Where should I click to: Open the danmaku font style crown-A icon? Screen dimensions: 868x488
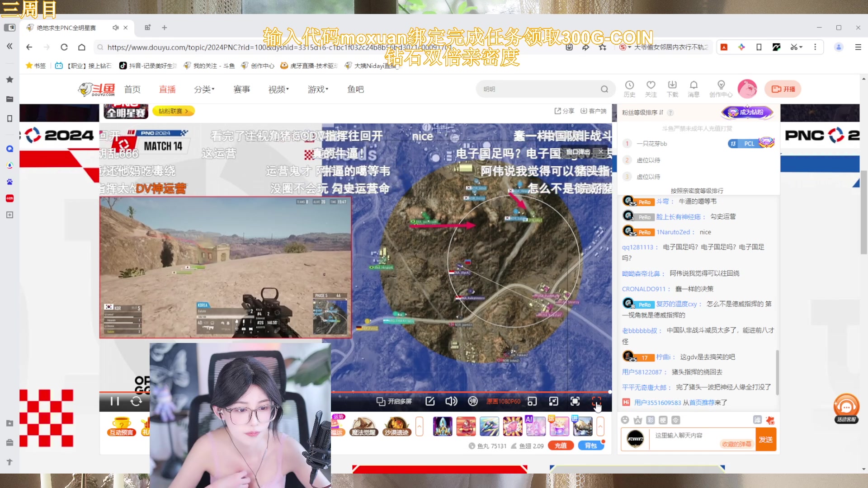[x=638, y=420]
